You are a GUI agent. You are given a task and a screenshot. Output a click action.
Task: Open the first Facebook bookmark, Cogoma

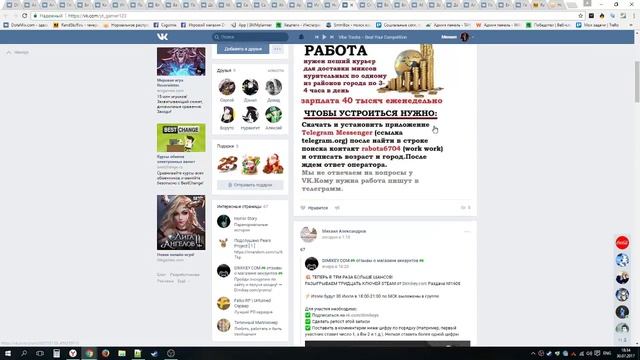coord(165,25)
